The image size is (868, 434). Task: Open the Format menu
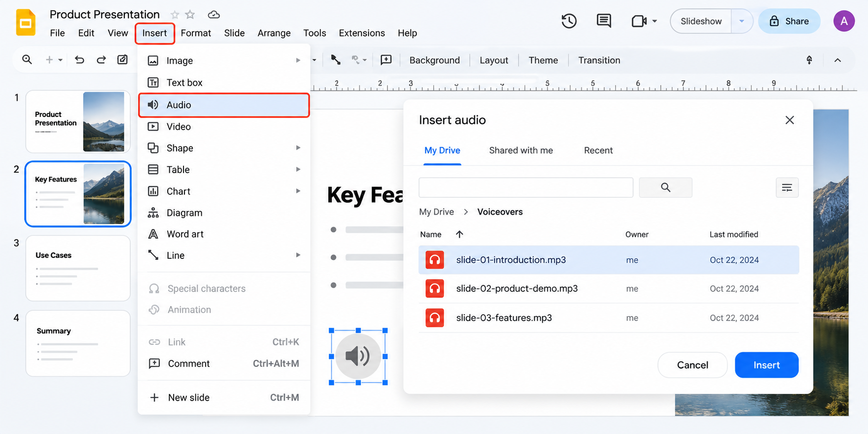tap(196, 33)
